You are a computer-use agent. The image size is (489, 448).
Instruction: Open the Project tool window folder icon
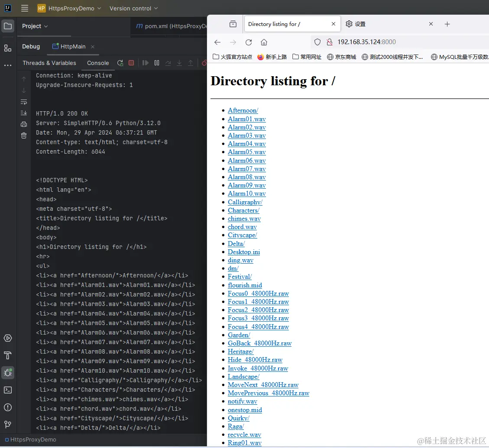[x=8, y=26]
